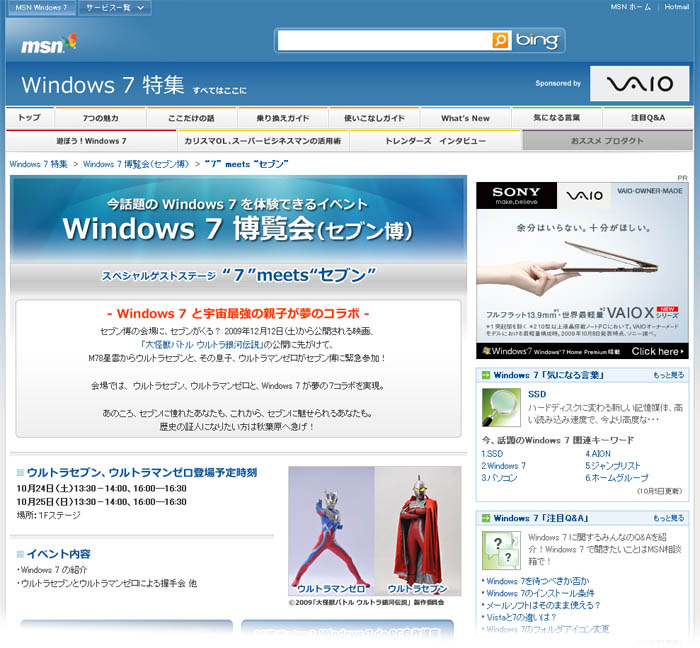The image size is (700, 648).
Task: Click the ウルトラマンゼロ character photo
Action: 331,530
